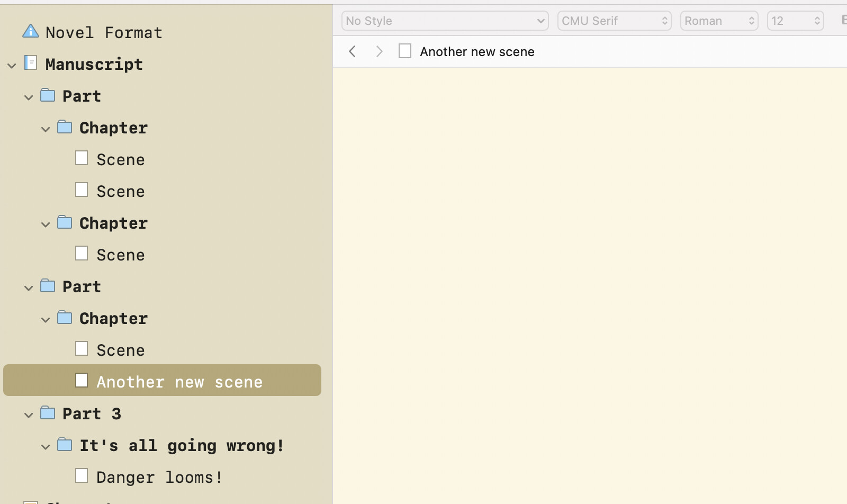
Task: Click document icon in the editor header bar
Action: 405,51
